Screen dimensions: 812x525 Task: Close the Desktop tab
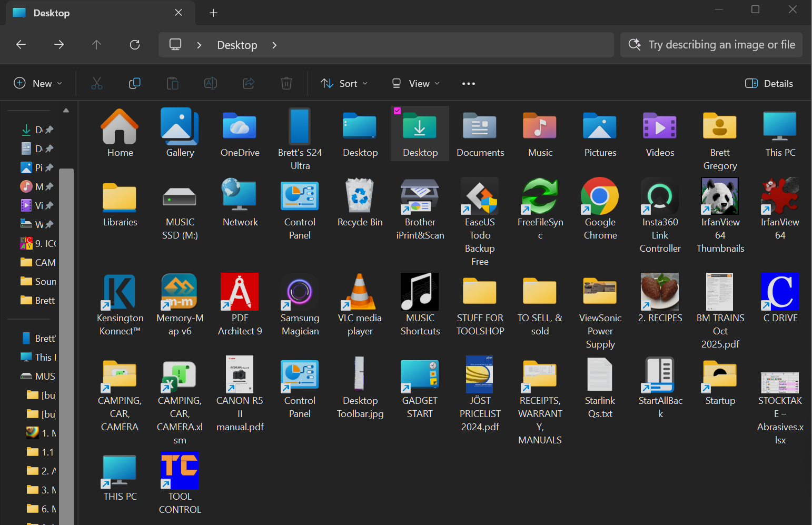click(179, 13)
